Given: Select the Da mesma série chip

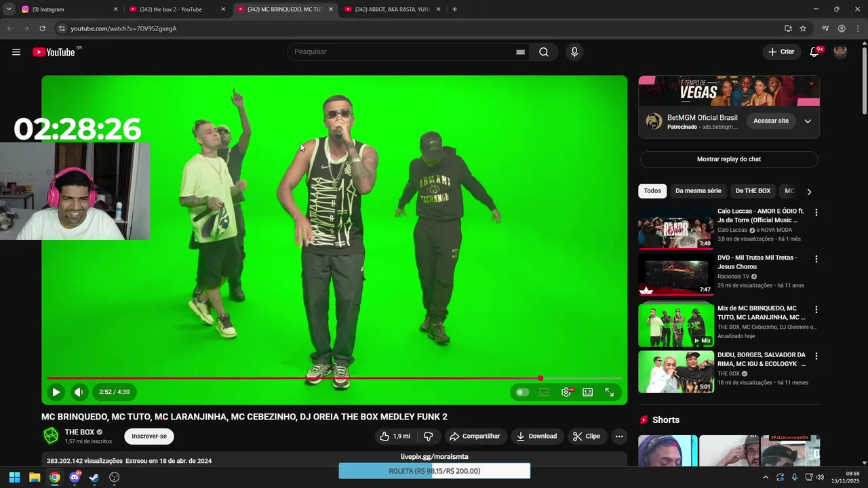Looking at the screenshot, I should pos(698,191).
